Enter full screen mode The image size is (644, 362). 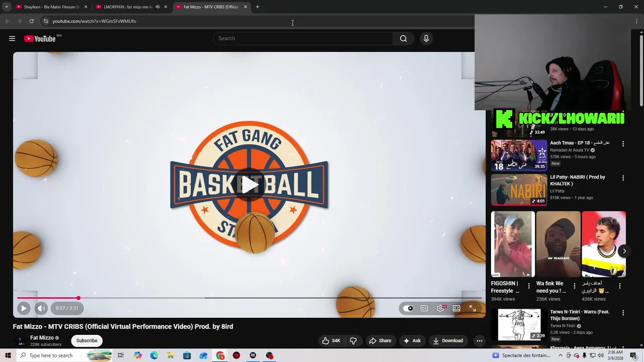tap(472, 308)
